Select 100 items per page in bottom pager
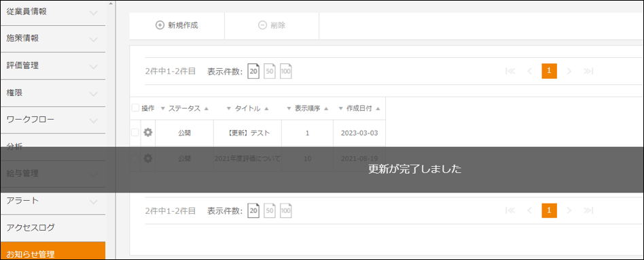 point(286,210)
